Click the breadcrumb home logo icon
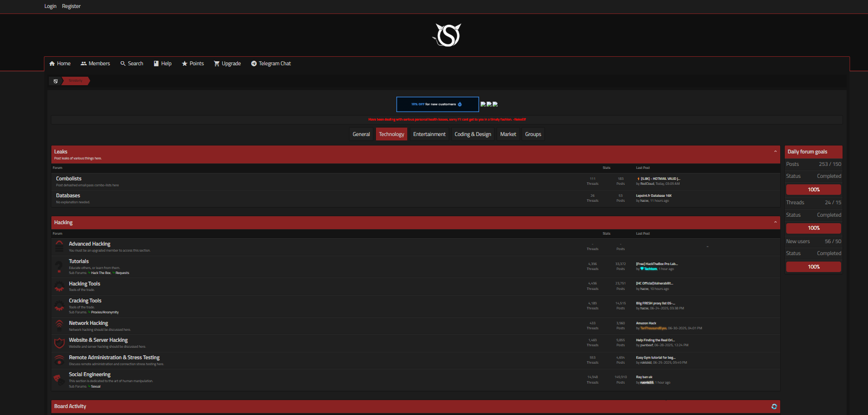This screenshot has width=868, height=415. coord(56,81)
